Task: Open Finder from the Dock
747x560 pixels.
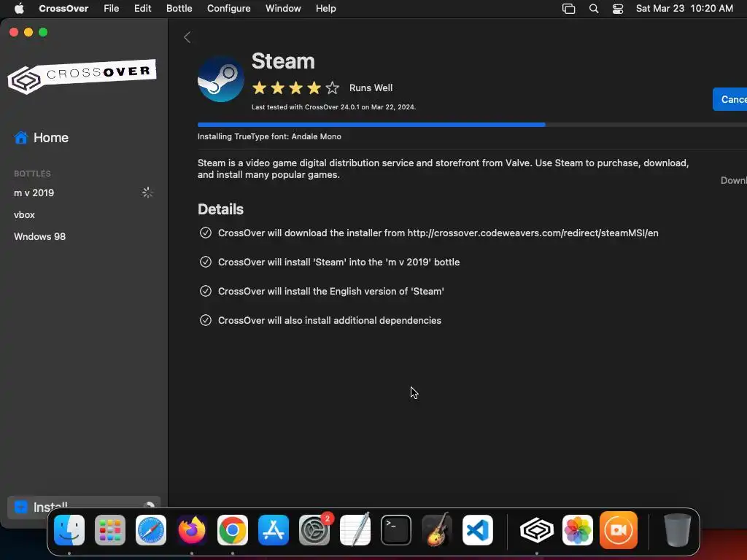Action: (x=69, y=530)
